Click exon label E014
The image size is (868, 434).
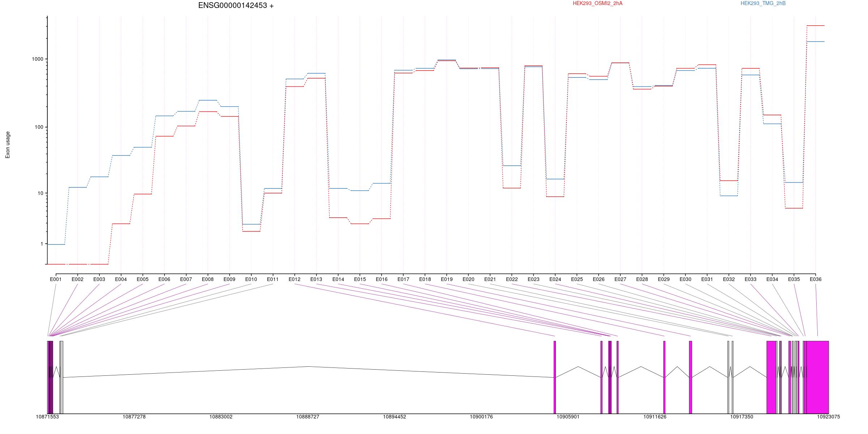(x=338, y=280)
